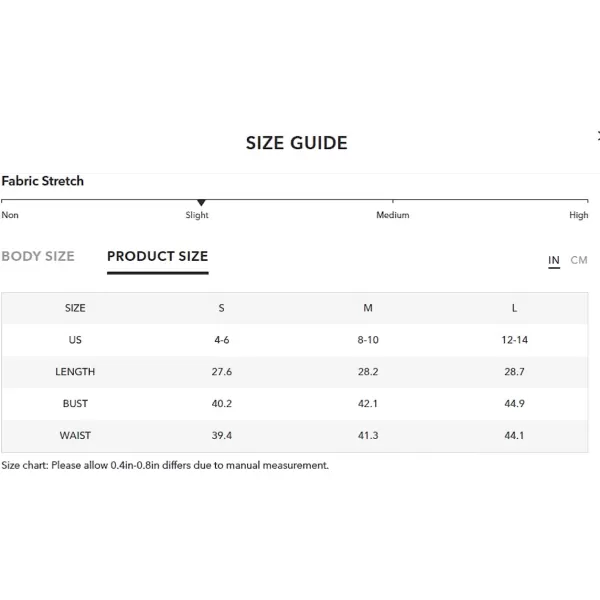This screenshot has height=600, width=600.
Task: Close the size guide panel
Action: pyautogui.click(x=597, y=136)
